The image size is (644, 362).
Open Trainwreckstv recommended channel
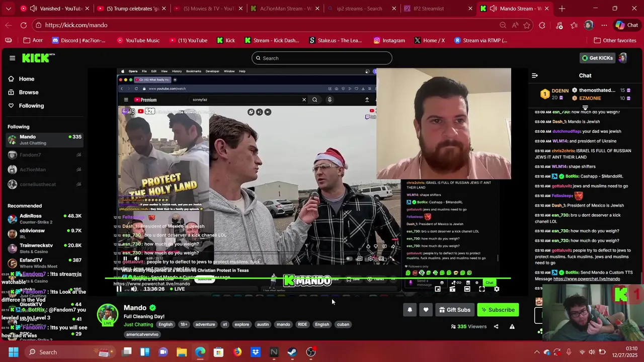point(45,248)
